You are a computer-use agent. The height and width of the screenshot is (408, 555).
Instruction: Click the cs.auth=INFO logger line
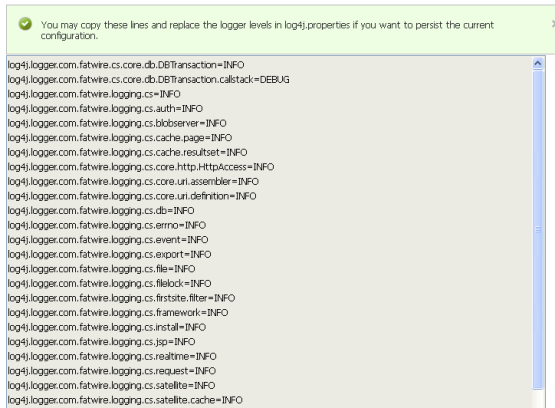105,109
